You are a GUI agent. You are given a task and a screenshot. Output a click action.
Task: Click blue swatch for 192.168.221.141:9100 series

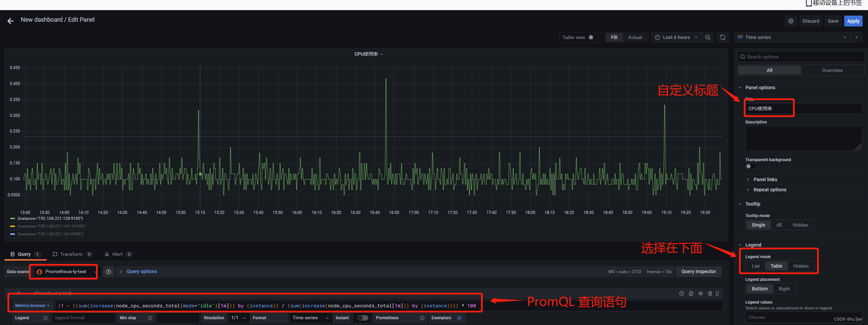point(13,234)
